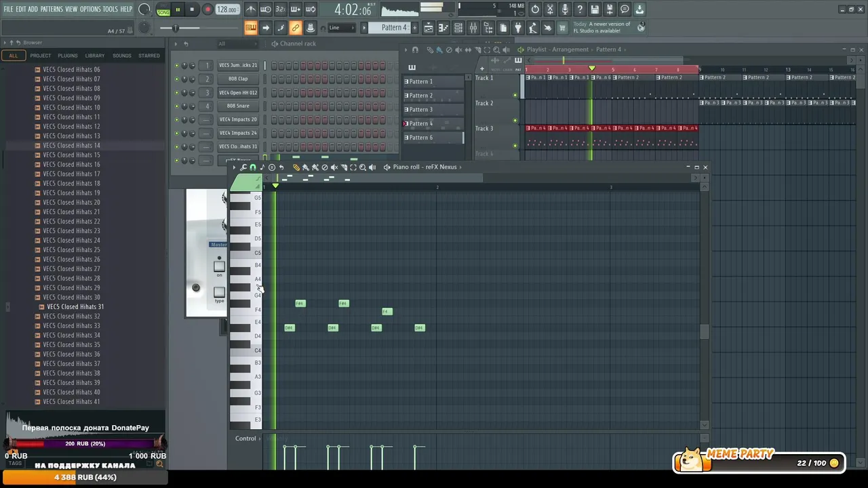Toggle the mute switch on playlist Track 3
Image resolution: width=868 pixels, height=488 pixels.
pyautogui.click(x=515, y=145)
